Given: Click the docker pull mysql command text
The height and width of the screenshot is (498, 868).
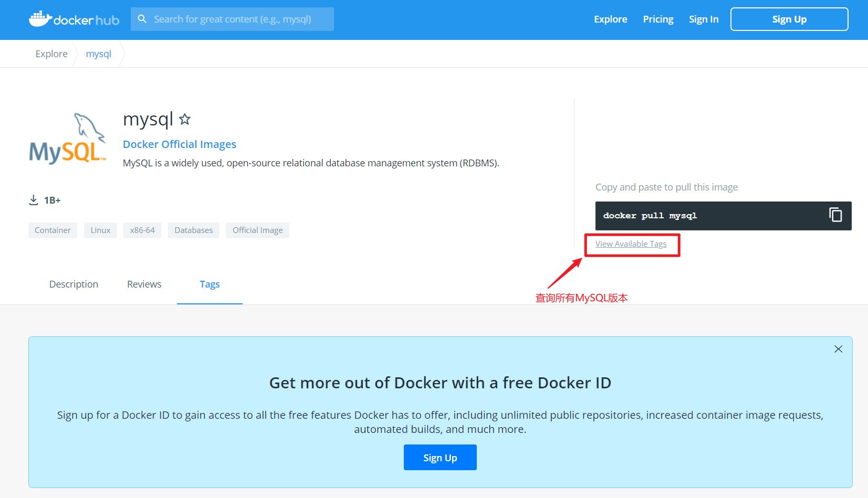Looking at the screenshot, I should [x=650, y=216].
